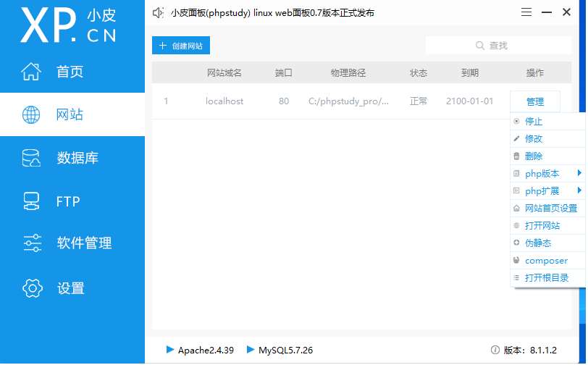Image resolution: width=588 pixels, height=365 pixels.
Task: Click the MySQL play triangle icon
Action: (251, 350)
